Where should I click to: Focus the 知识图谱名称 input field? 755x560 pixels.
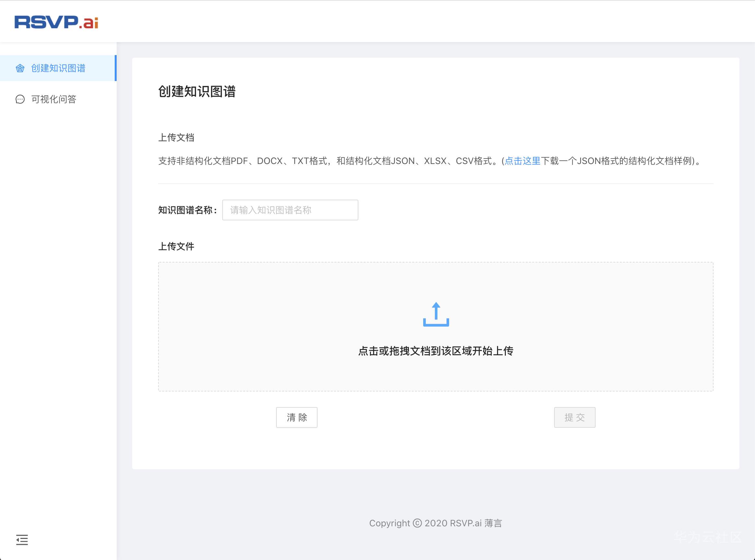click(x=290, y=210)
